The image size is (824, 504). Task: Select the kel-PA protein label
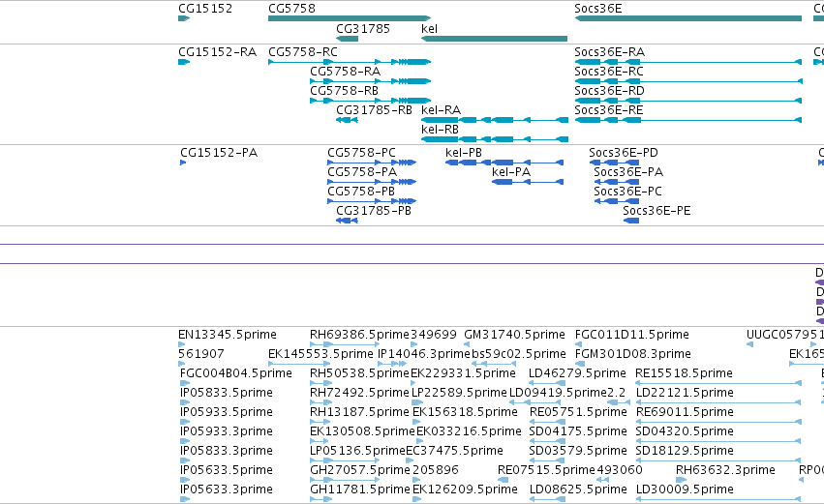tap(511, 172)
